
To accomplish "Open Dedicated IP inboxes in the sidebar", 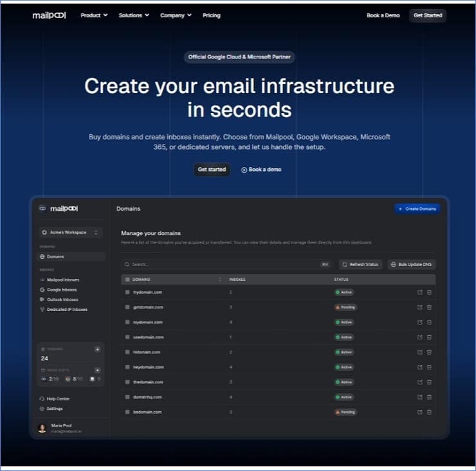I will point(67,309).
